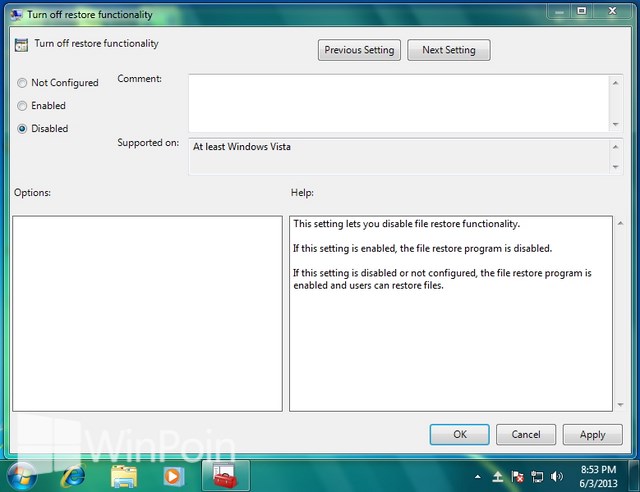Click the safely remove hardware tray icon
This screenshot has height=492, width=640.
498,476
